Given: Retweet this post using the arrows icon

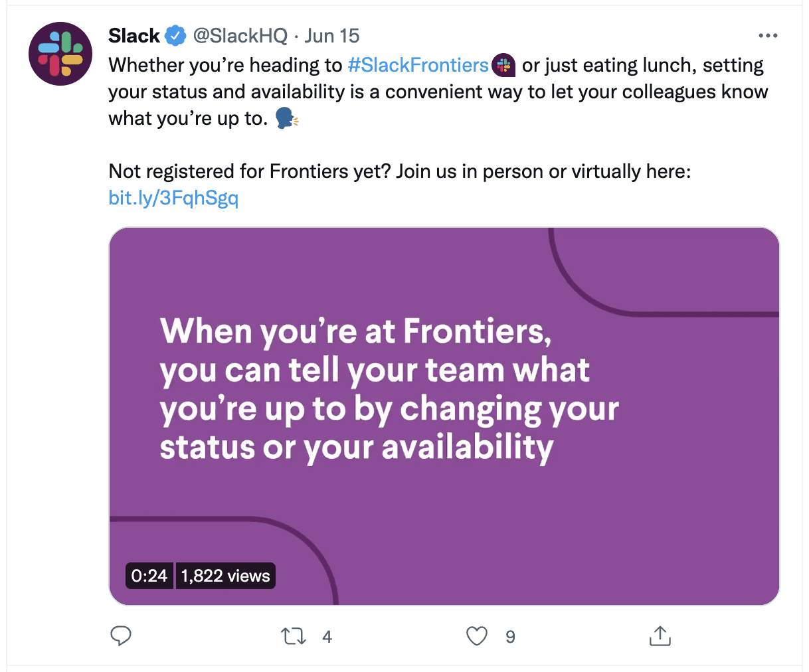Looking at the screenshot, I should pos(294,637).
